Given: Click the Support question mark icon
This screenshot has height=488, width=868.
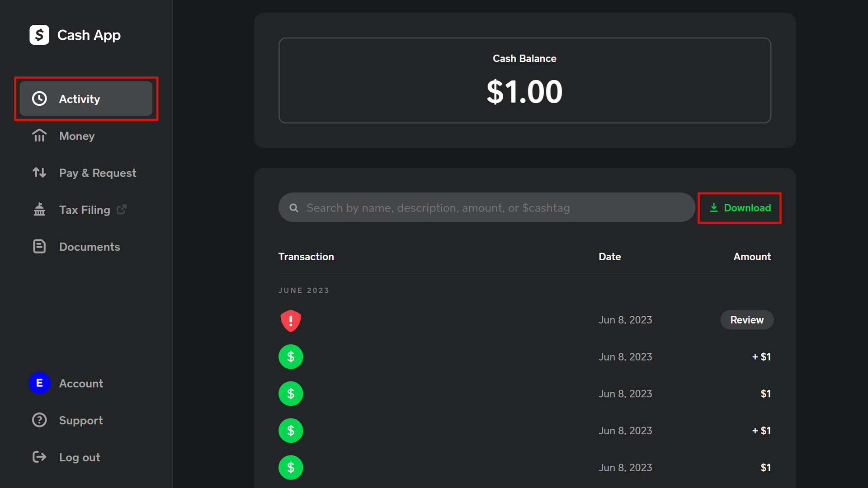Looking at the screenshot, I should tap(39, 420).
